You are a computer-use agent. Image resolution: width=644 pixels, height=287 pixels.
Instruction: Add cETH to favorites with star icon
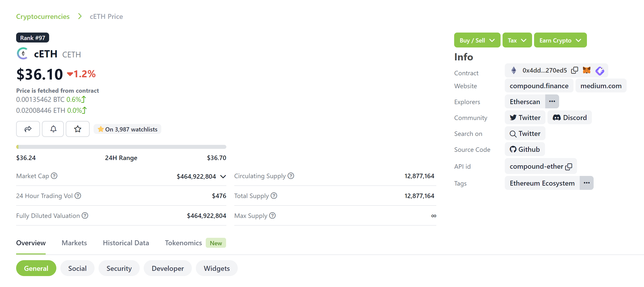point(78,129)
